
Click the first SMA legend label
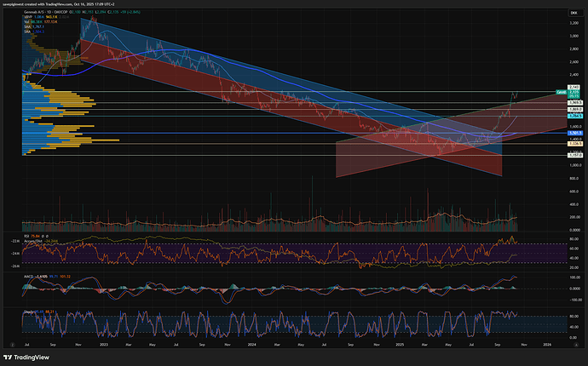(x=28, y=29)
